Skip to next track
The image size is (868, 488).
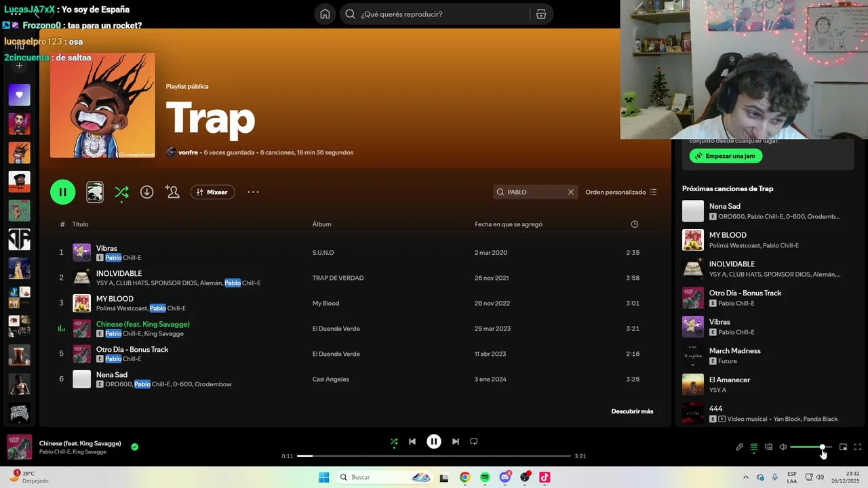pos(456,442)
